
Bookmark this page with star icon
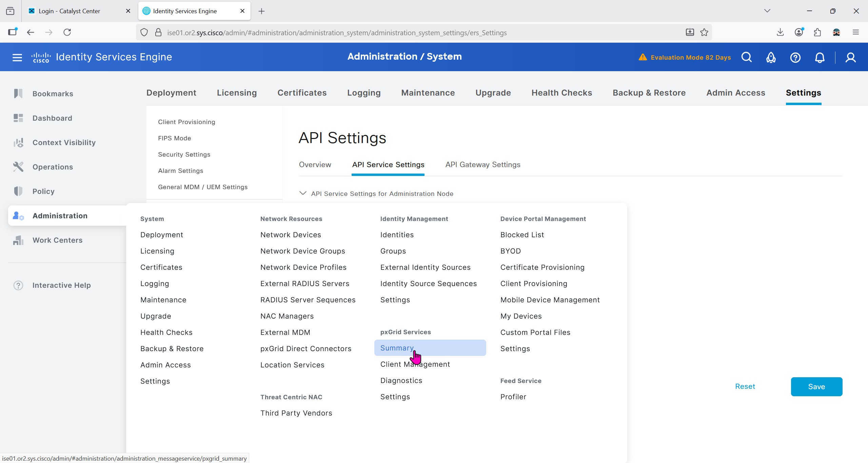click(x=704, y=33)
